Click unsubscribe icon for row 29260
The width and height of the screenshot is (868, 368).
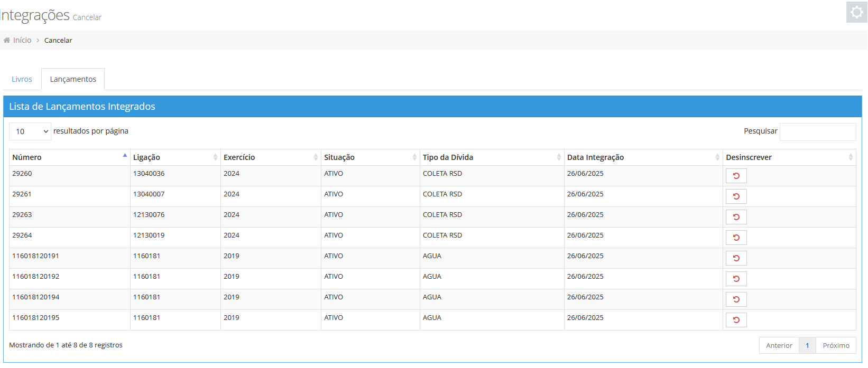coord(736,176)
